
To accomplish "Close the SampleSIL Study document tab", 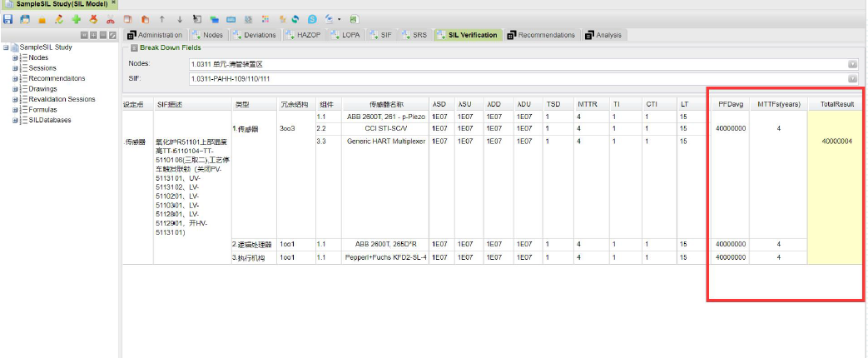I will click(113, 4).
